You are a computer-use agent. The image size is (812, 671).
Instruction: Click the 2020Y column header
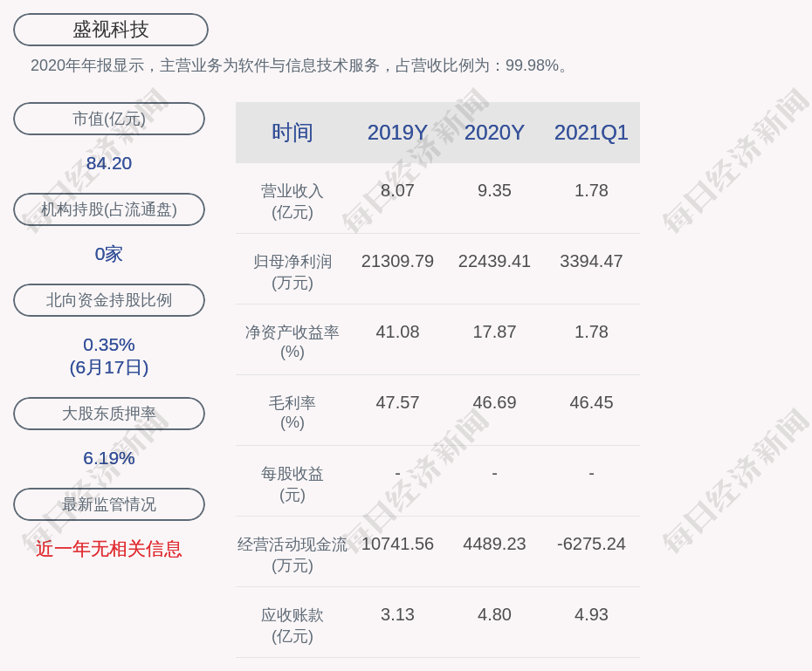[494, 133]
